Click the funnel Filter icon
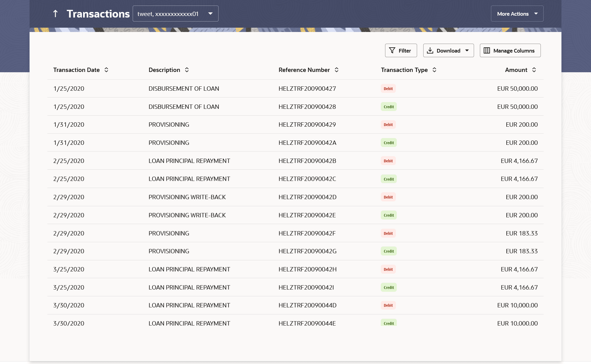This screenshot has height=364, width=591. [x=392, y=50]
